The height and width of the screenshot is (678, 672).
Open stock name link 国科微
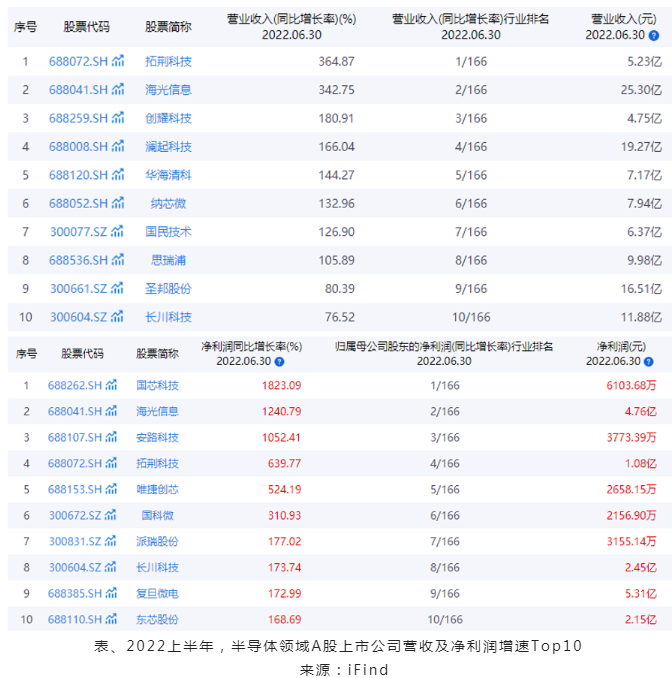[157, 515]
